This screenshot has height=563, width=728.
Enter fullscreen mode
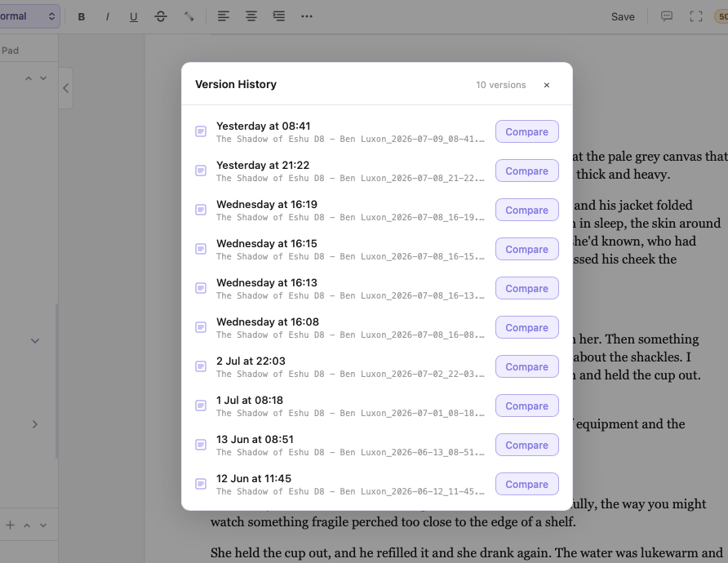(x=696, y=16)
